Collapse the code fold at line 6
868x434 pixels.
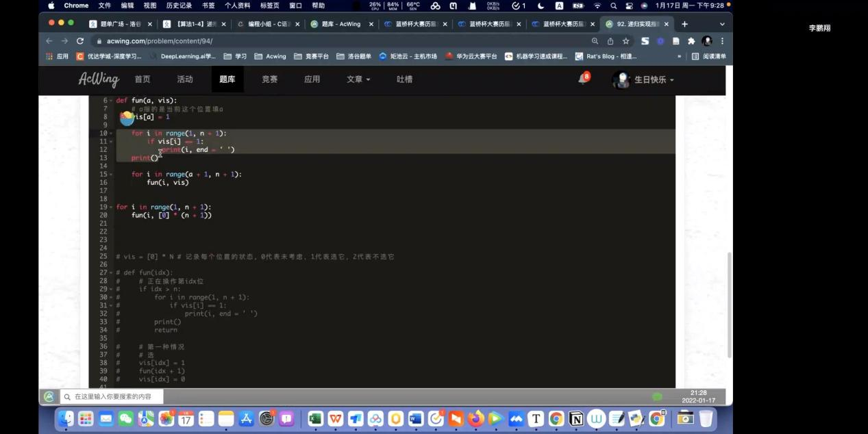tap(111, 101)
